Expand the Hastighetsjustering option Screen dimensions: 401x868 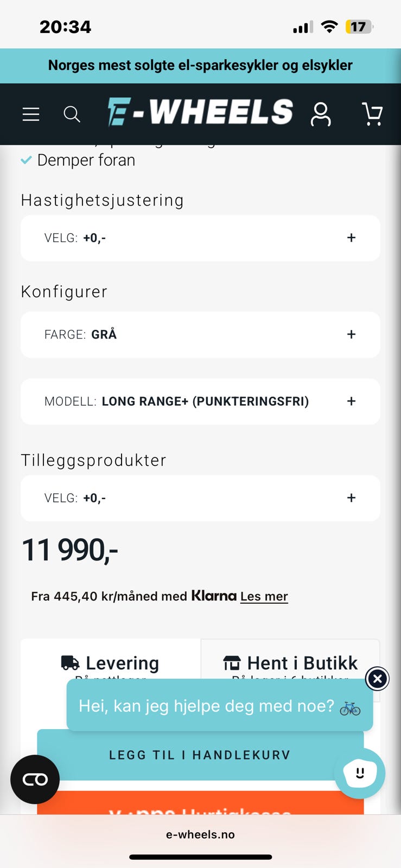click(x=200, y=238)
